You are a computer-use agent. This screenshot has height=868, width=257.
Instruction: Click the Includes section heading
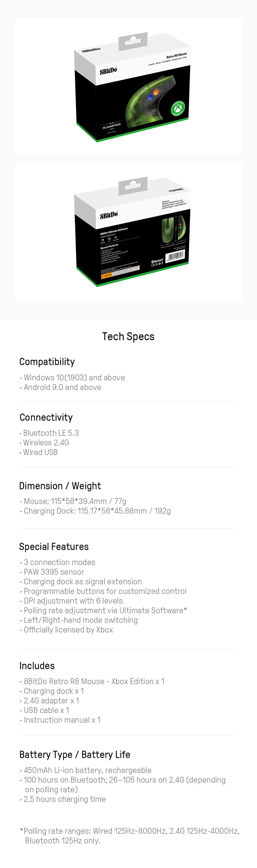(37, 665)
